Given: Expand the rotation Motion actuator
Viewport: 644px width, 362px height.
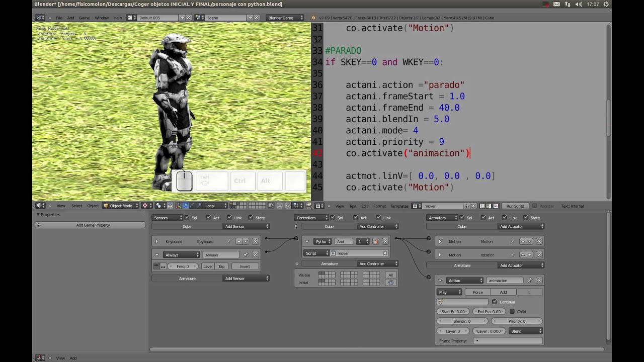Looking at the screenshot, I should click(x=440, y=255).
